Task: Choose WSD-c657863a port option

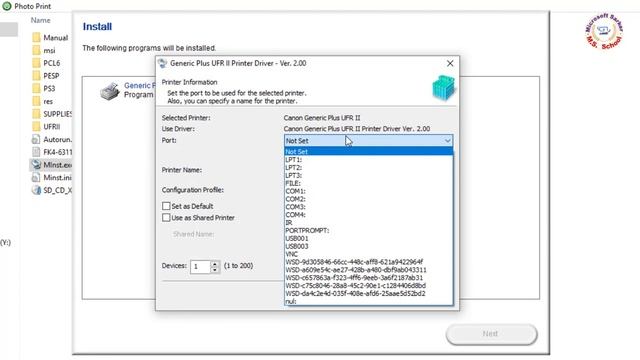Action: click(369, 278)
